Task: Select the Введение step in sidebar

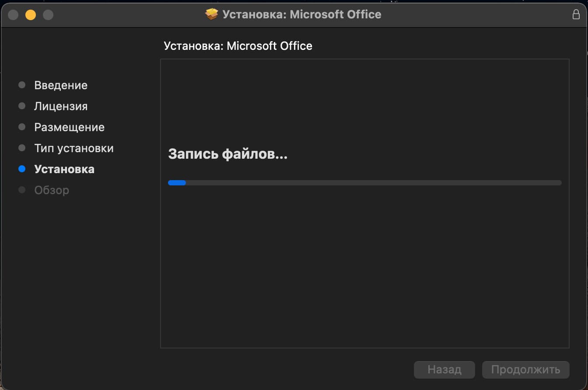Action: coord(61,85)
